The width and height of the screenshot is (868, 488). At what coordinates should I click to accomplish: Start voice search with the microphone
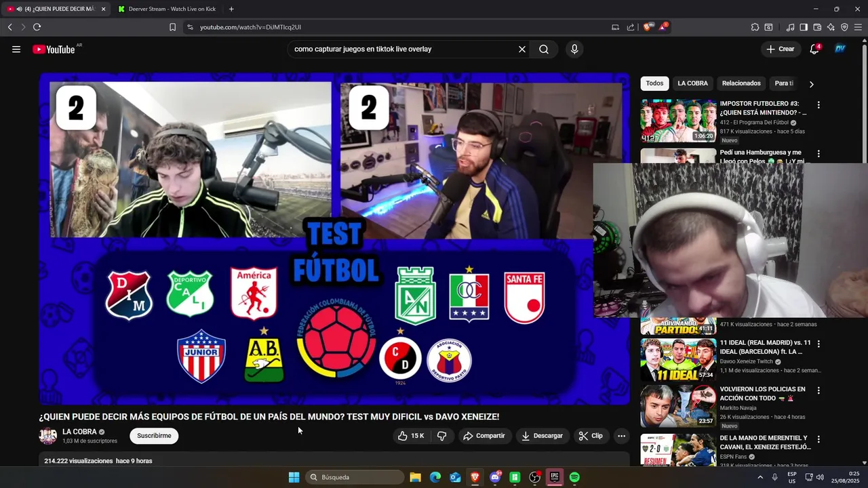[574, 49]
